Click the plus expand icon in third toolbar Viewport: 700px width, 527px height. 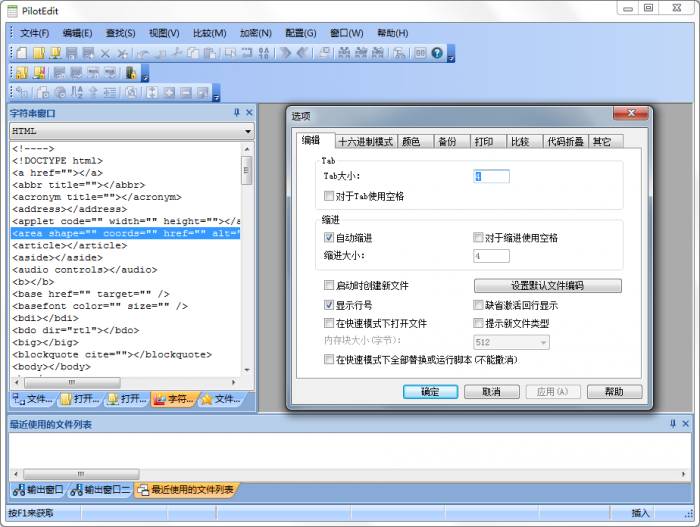tap(169, 92)
